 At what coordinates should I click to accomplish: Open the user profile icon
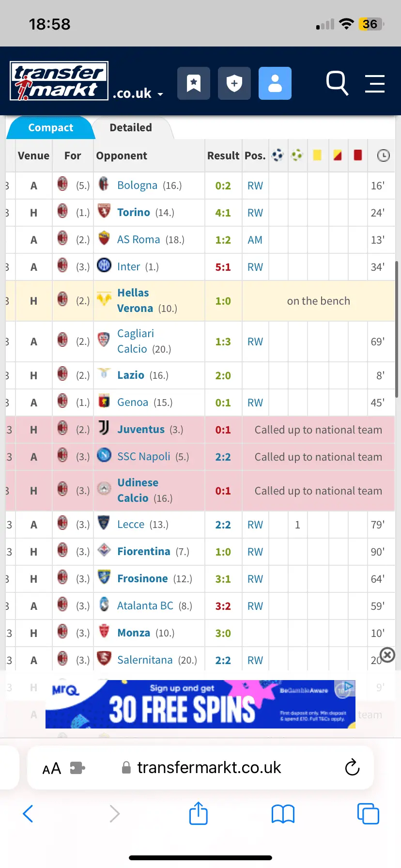pos(275,83)
